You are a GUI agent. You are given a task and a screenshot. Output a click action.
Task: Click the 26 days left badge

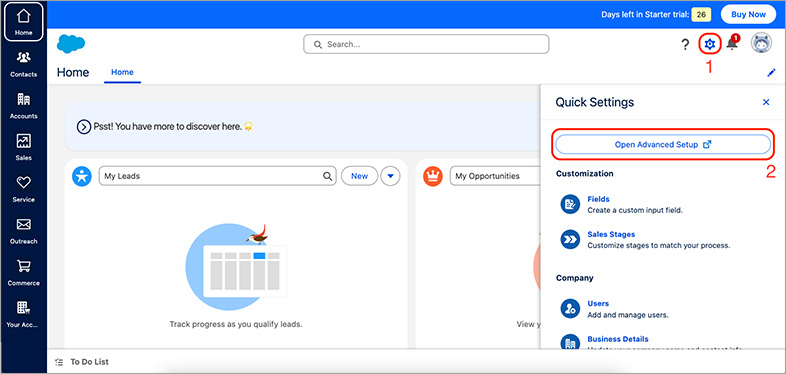click(x=701, y=15)
